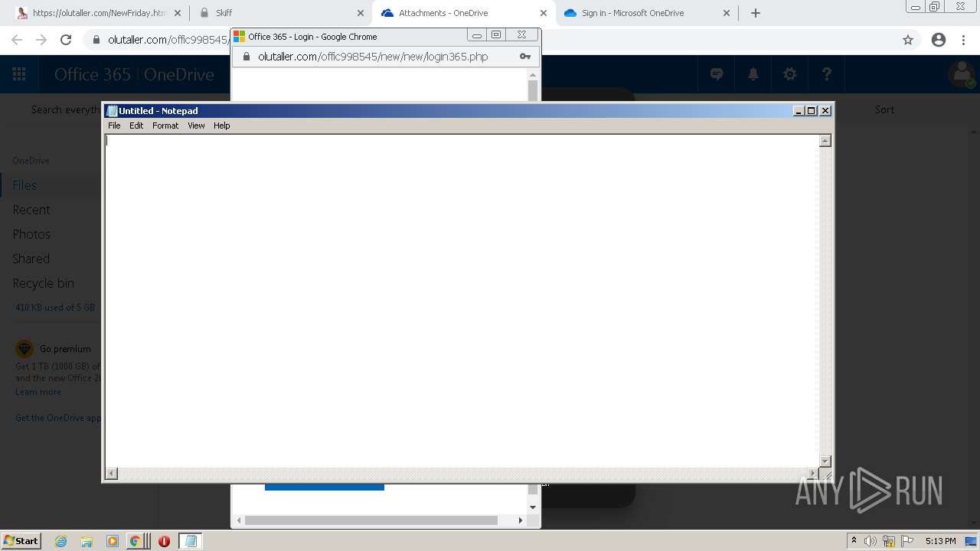
Task: Open OneDrive settings gear
Action: point(790,74)
